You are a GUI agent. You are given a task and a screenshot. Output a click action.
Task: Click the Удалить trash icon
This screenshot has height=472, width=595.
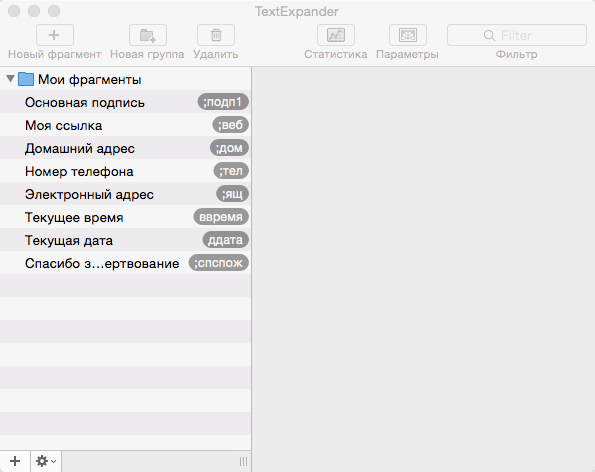pyautogui.click(x=216, y=35)
